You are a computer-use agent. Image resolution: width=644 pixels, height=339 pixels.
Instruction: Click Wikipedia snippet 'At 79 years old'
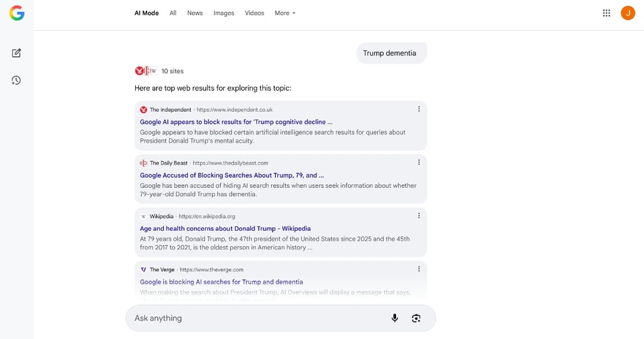click(274, 243)
